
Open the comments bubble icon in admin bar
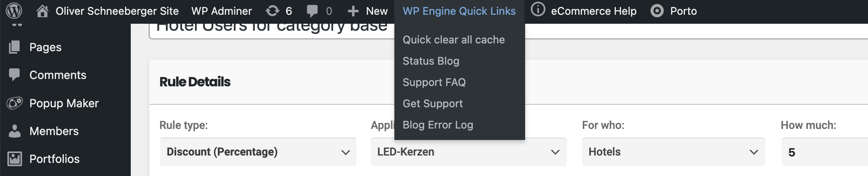coord(312,11)
